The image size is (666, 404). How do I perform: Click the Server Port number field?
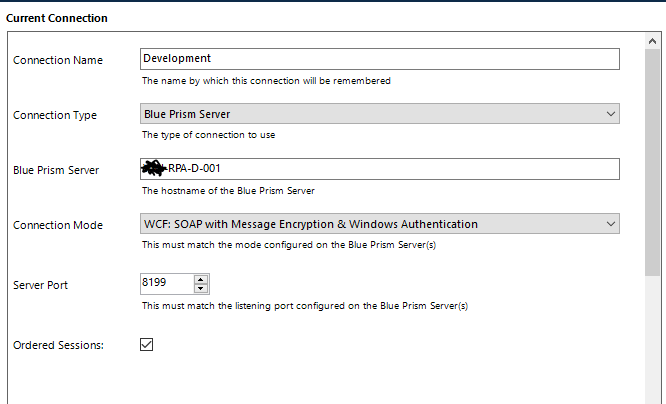166,284
